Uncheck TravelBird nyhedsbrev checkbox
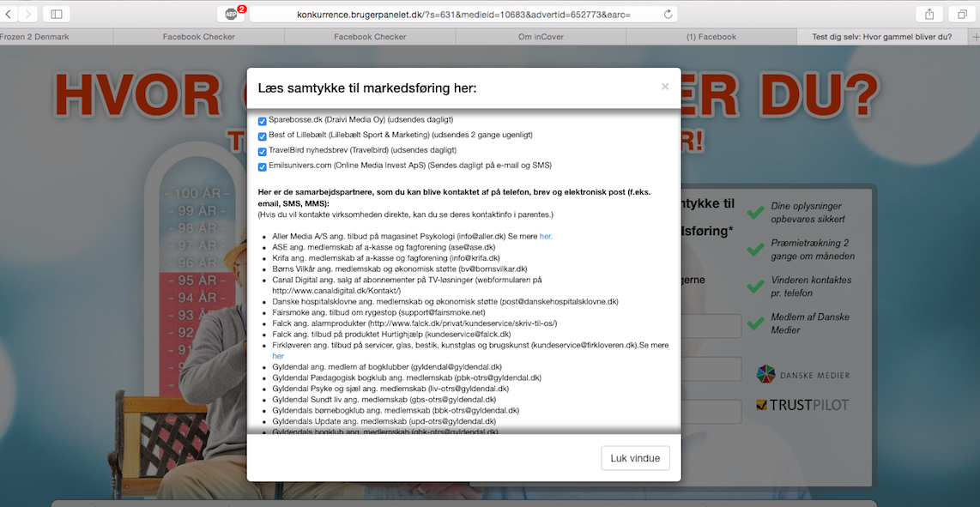Image resolution: width=980 pixels, height=507 pixels. 263,151
